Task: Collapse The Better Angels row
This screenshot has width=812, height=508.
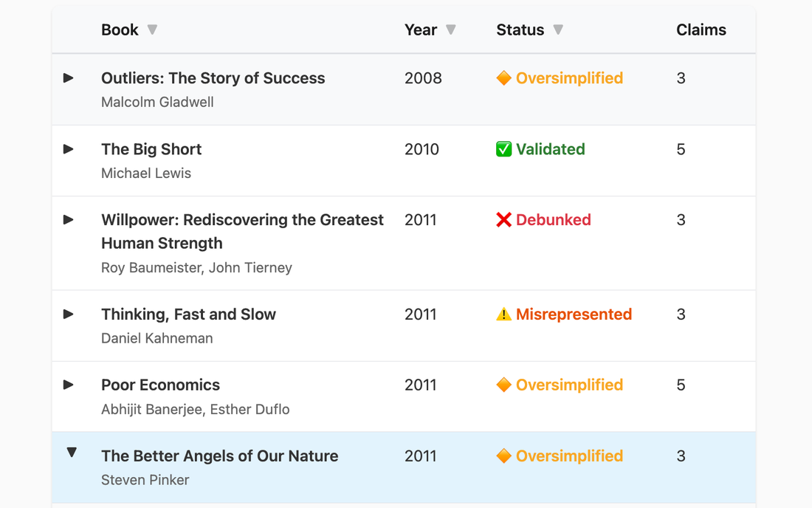Action: tap(72, 453)
